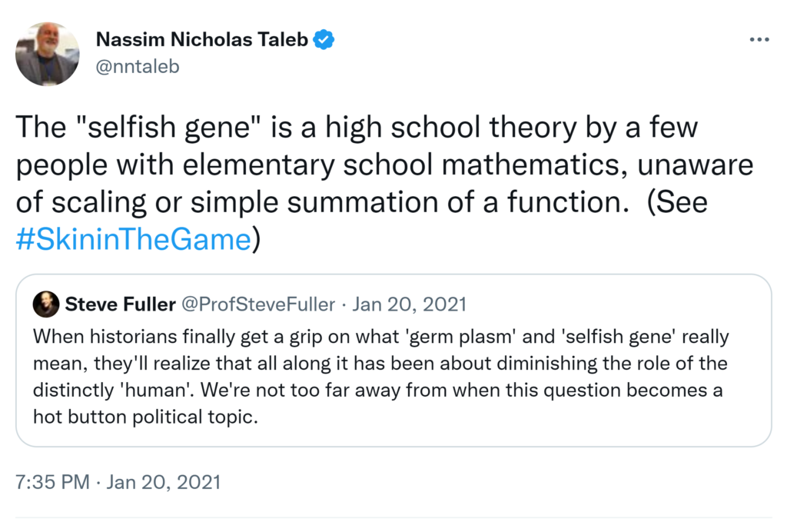Open the #SkinInTheGame hashtag
787x532 pixels.
click(x=133, y=240)
